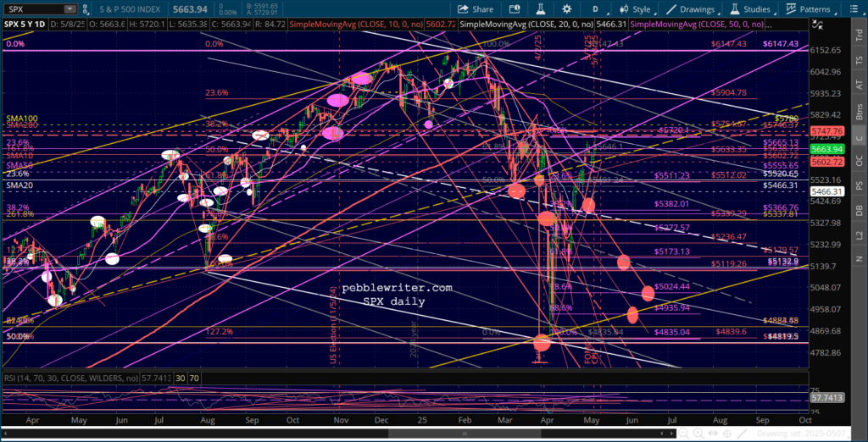Click the red 5602.72 price axis bubble
This screenshot has width=868, height=442.
coord(826,162)
